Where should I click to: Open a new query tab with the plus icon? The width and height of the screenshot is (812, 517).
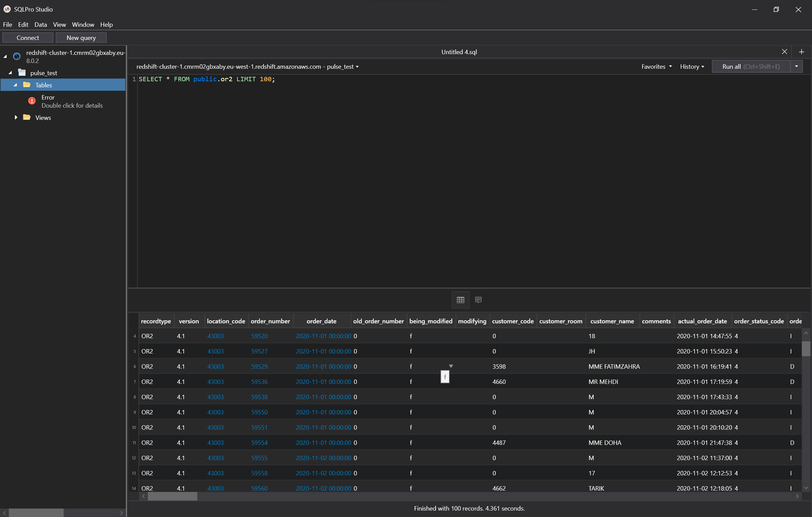point(801,52)
